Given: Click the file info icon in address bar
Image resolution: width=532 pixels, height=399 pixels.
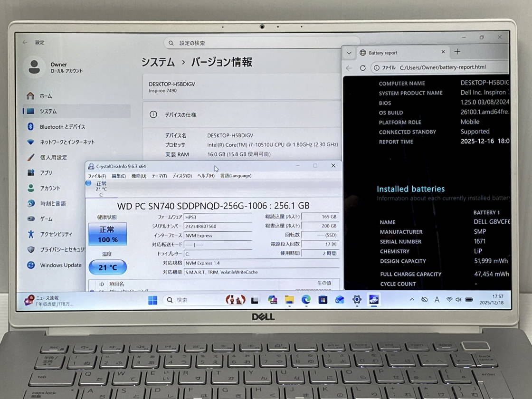Looking at the screenshot, I should click(377, 68).
